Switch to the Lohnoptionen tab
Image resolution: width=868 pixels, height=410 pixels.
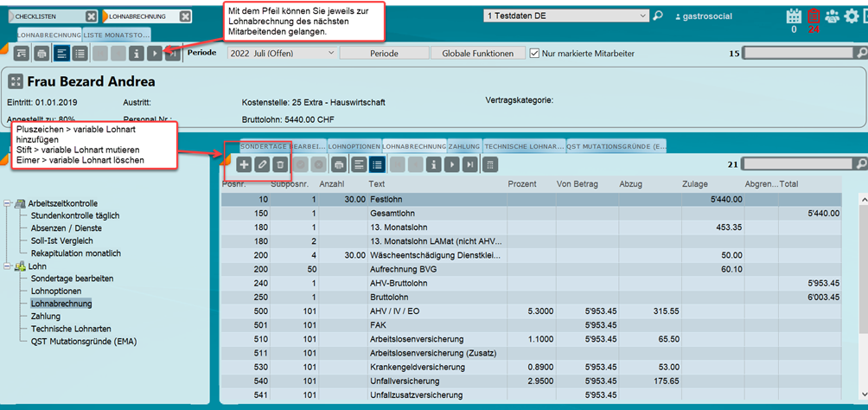[354, 146]
